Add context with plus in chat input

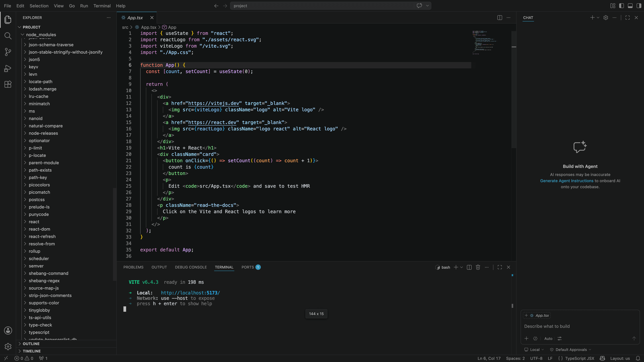[x=526, y=338]
